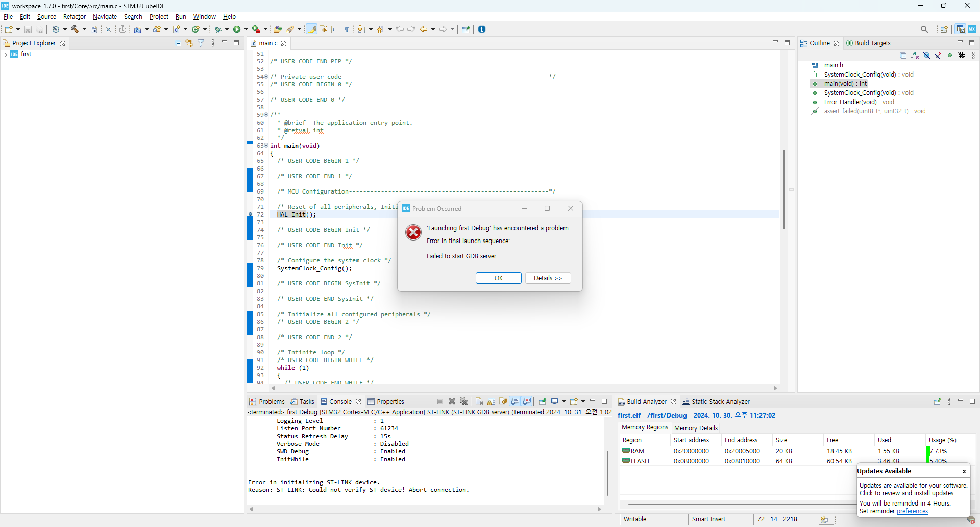Toggle Mark Occurrences highlighter
Screen dimensions: 980x527
311,29
